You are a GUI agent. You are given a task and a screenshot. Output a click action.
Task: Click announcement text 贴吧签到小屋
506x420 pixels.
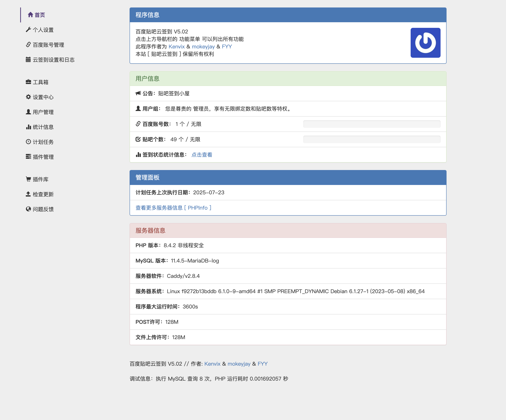tap(174, 93)
